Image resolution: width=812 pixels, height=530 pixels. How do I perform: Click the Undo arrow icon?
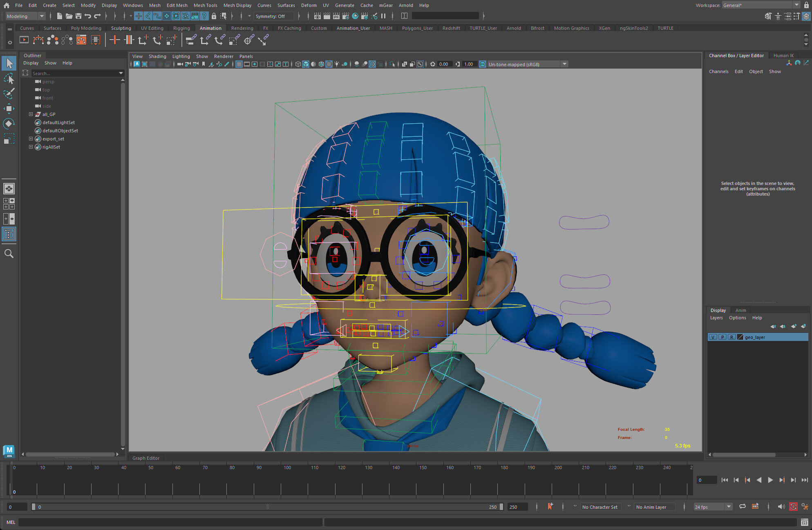point(88,16)
